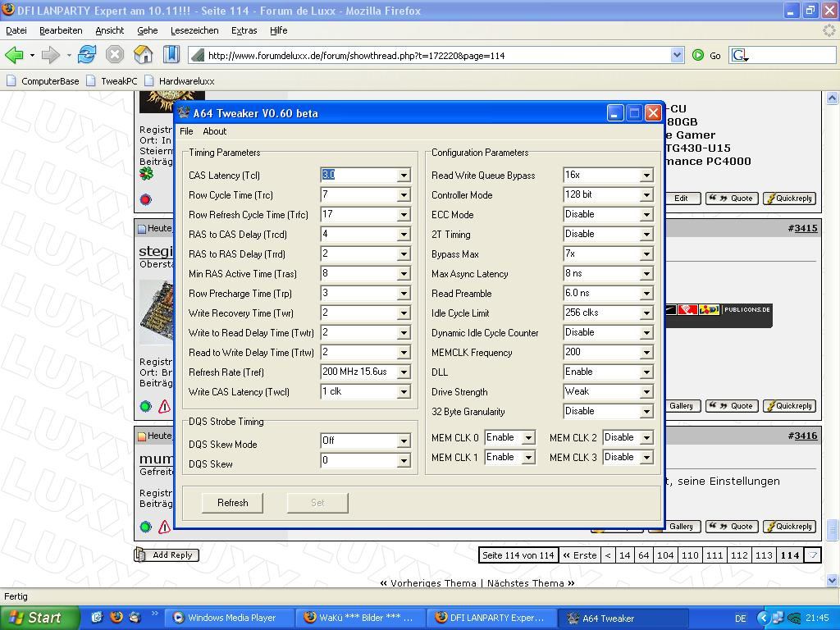The image size is (840, 630).
Task: Open About menu in A64 Tweaker
Action: (x=214, y=131)
